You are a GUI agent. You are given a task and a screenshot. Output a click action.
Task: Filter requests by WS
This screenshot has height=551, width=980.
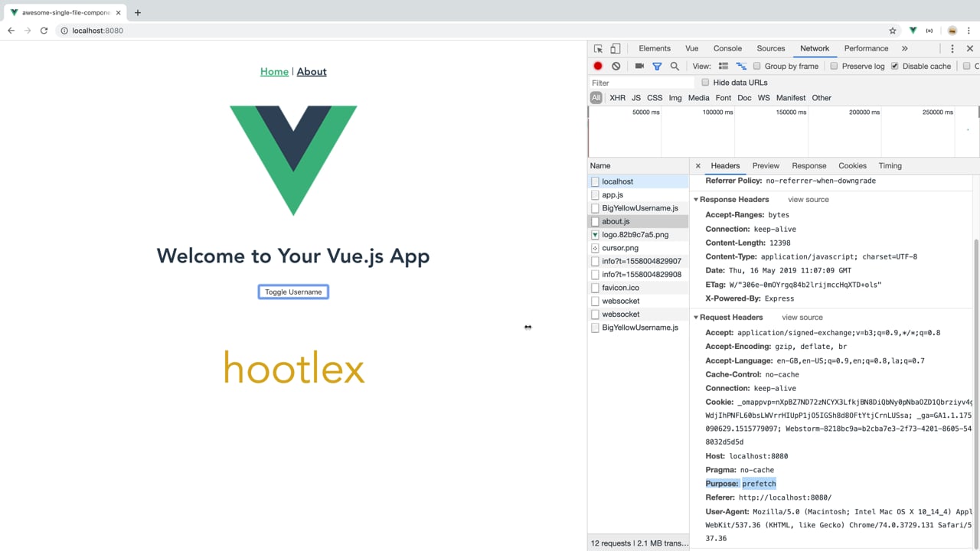pos(763,98)
